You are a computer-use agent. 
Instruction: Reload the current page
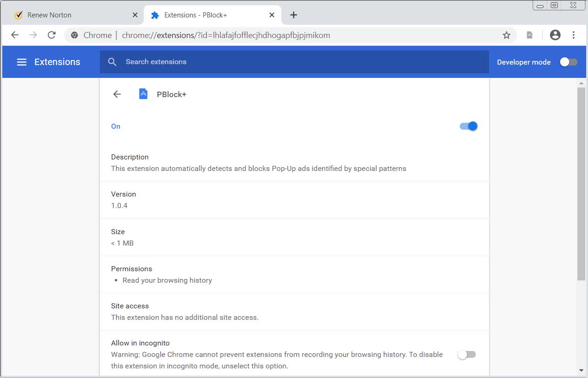tap(52, 35)
